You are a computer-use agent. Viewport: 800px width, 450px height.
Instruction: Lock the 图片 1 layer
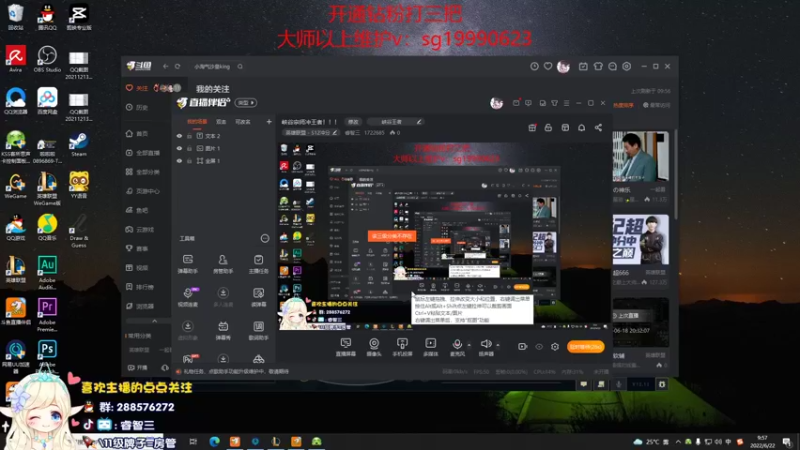(189, 148)
